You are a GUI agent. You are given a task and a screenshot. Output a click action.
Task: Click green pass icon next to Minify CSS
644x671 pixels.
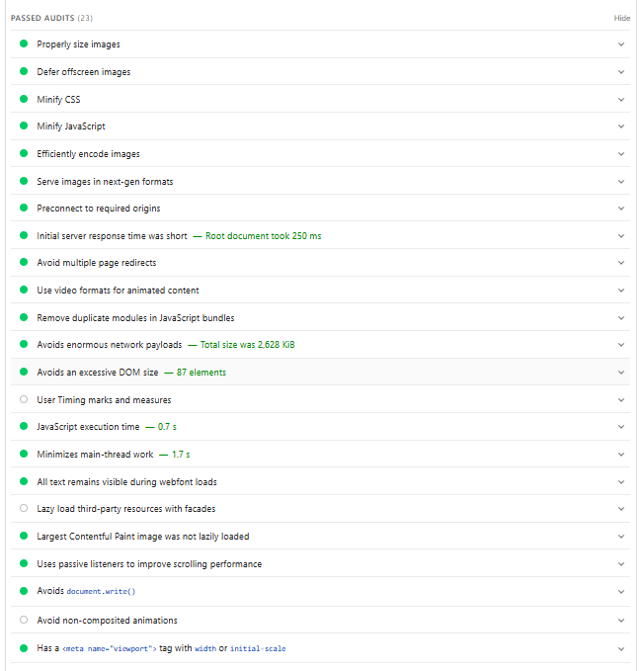pos(24,99)
